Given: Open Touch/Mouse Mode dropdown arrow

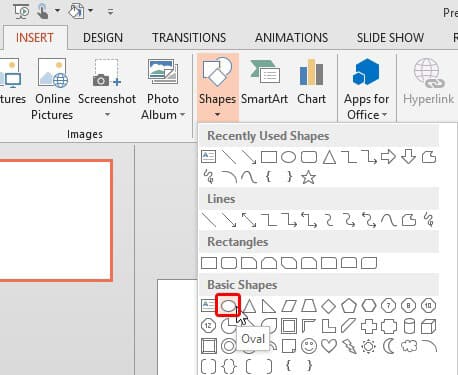Looking at the screenshot, I should [57, 11].
